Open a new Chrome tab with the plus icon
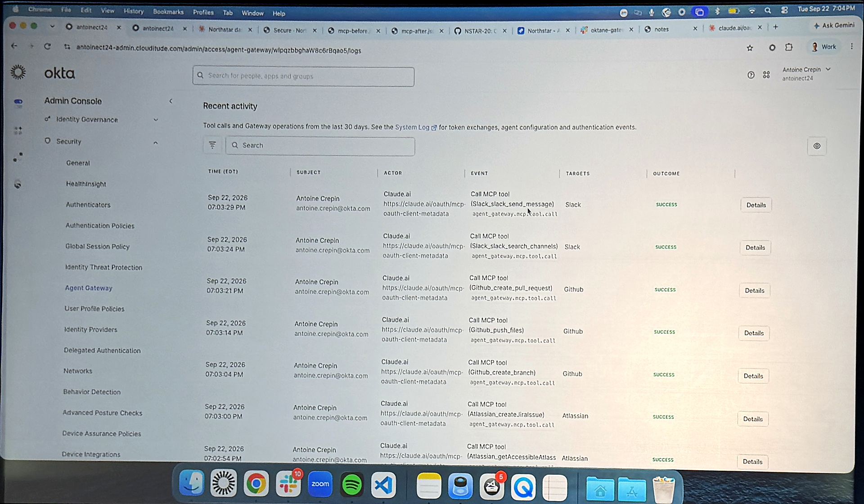 [775, 27]
